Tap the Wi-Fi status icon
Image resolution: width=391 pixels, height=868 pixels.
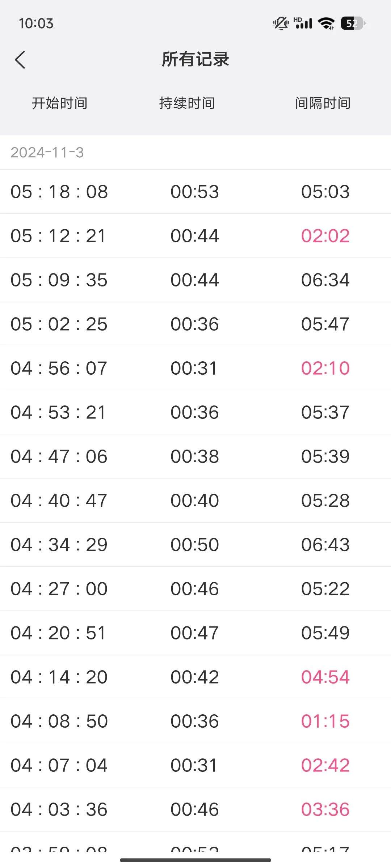pyautogui.click(x=326, y=24)
